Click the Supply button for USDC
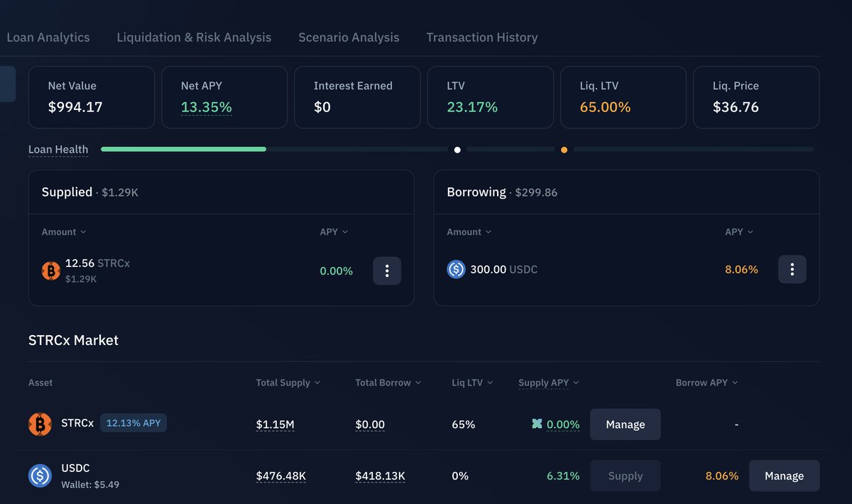Viewport: 852px width, 504px height. (x=626, y=476)
